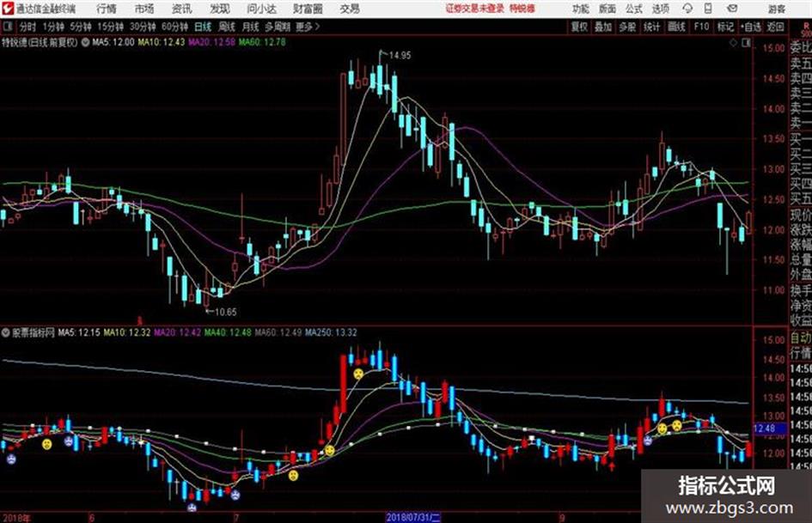Switch to the 30分钟 period tab
Screen dimensions: 812x523
(143, 27)
